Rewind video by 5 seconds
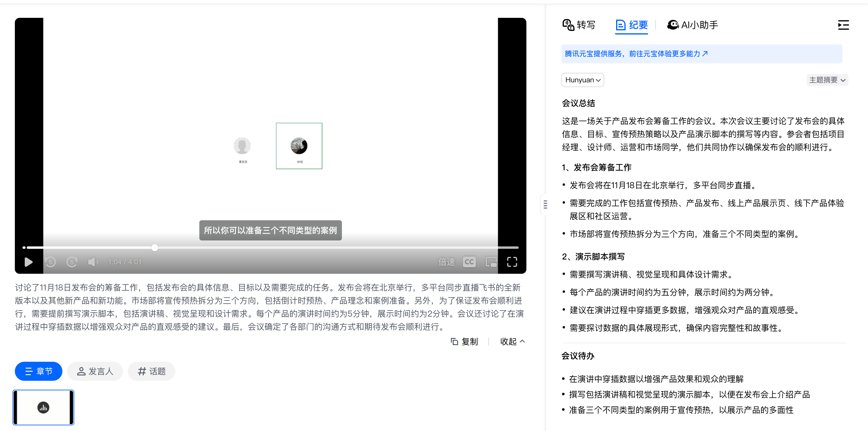This screenshot has width=868, height=431. tap(50, 262)
